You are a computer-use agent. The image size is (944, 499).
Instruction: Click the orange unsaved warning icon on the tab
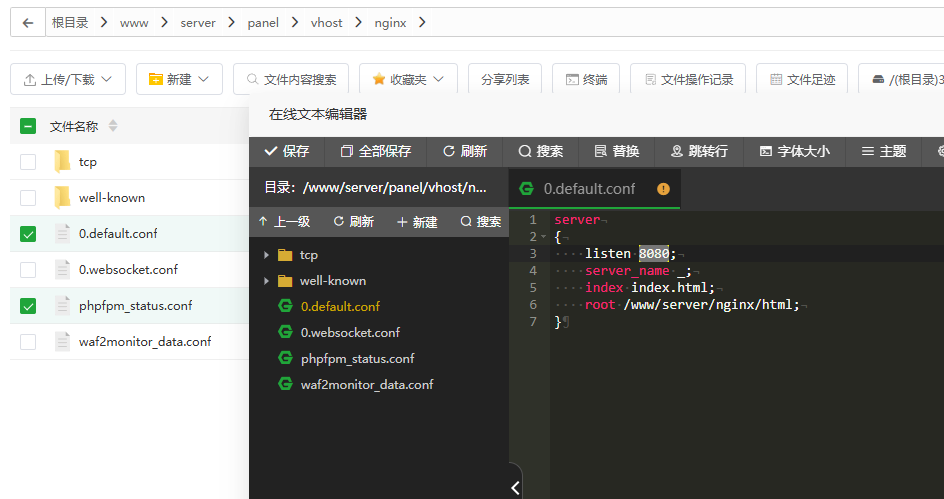tap(663, 189)
